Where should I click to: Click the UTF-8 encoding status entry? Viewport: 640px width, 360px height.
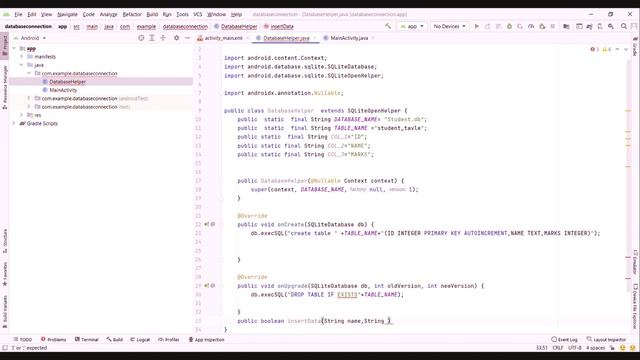pyautogui.click(x=574, y=348)
